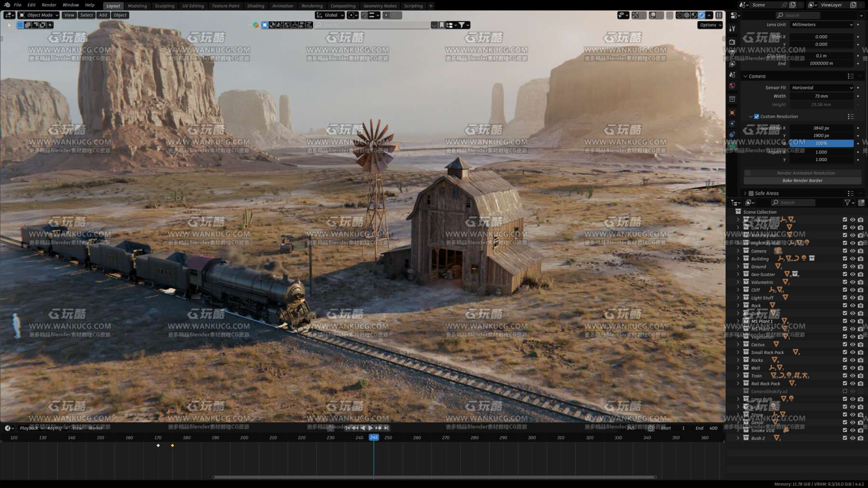Open the viewport Options dropdown

tap(710, 25)
